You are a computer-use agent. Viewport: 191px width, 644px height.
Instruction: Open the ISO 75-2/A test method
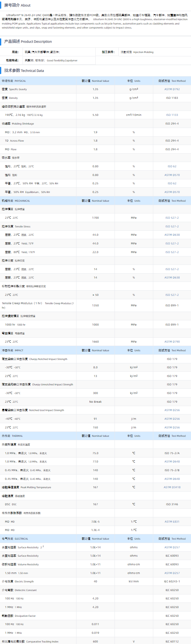pos(172,453)
